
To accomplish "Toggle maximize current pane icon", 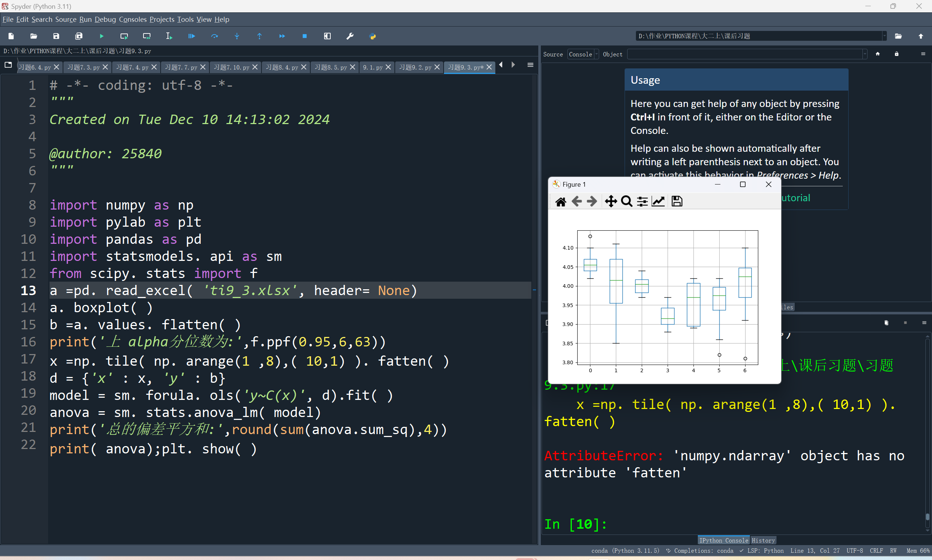I will pos(327,36).
